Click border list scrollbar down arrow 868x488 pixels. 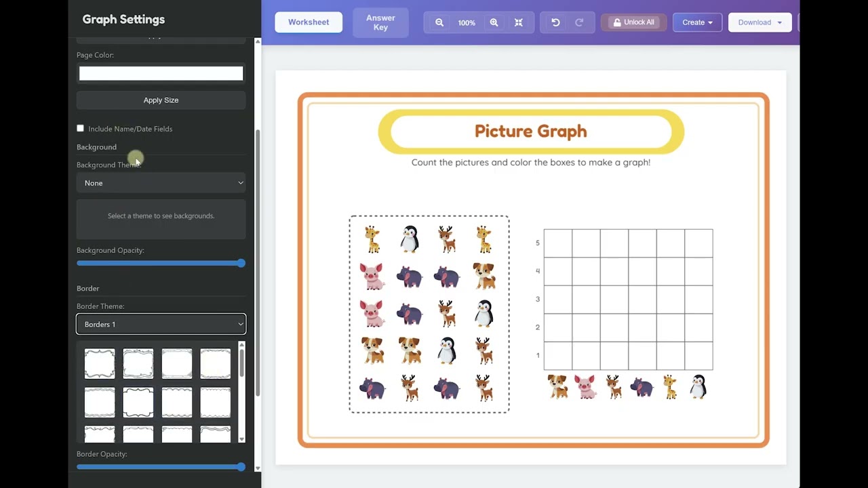[x=242, y=439]
